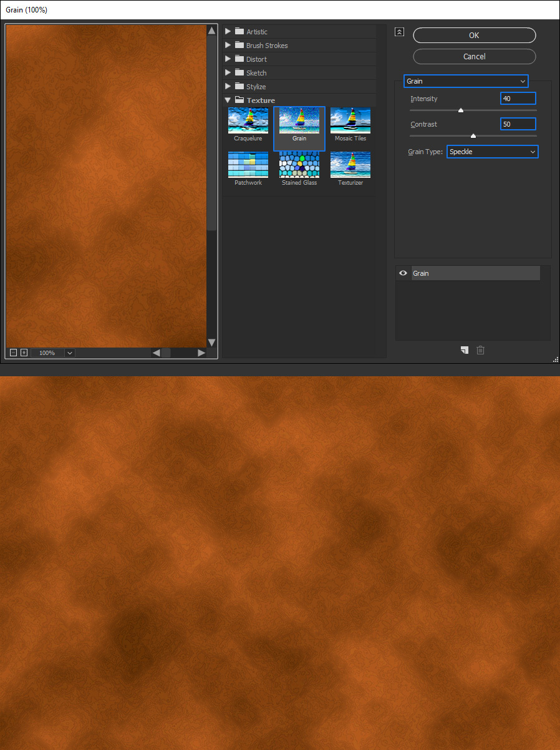Click the Contrast slider handle
This screenshot has height=750, width=560.
pyautogui.click(x=473, y=135)
